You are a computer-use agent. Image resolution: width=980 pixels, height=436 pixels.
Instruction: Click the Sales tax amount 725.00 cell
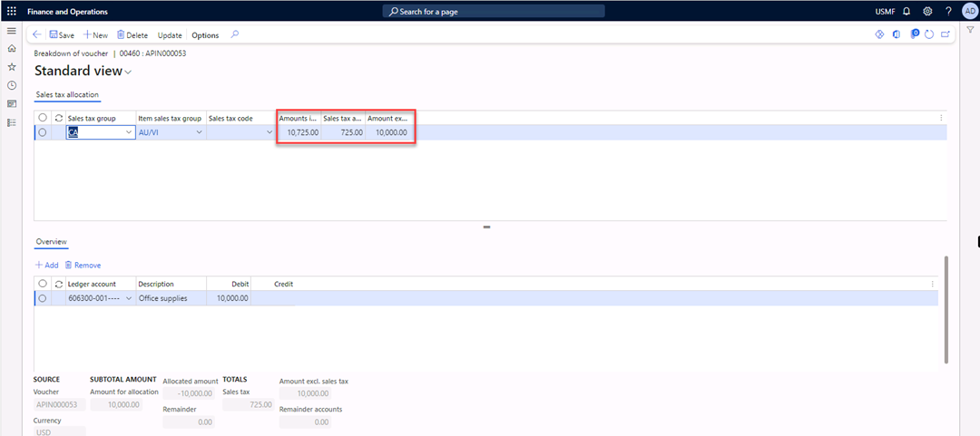click(x=343, y=132)
